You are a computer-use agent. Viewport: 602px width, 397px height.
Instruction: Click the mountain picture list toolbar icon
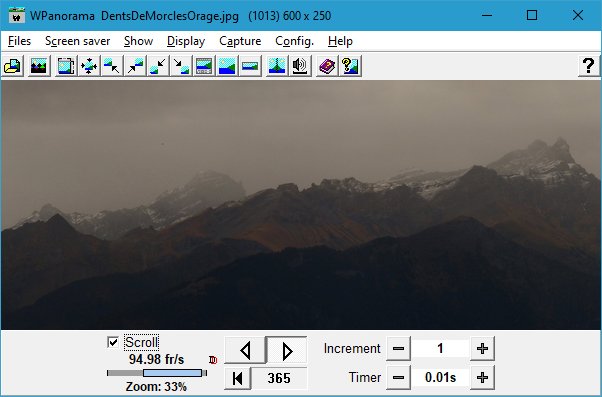(39, 66)
